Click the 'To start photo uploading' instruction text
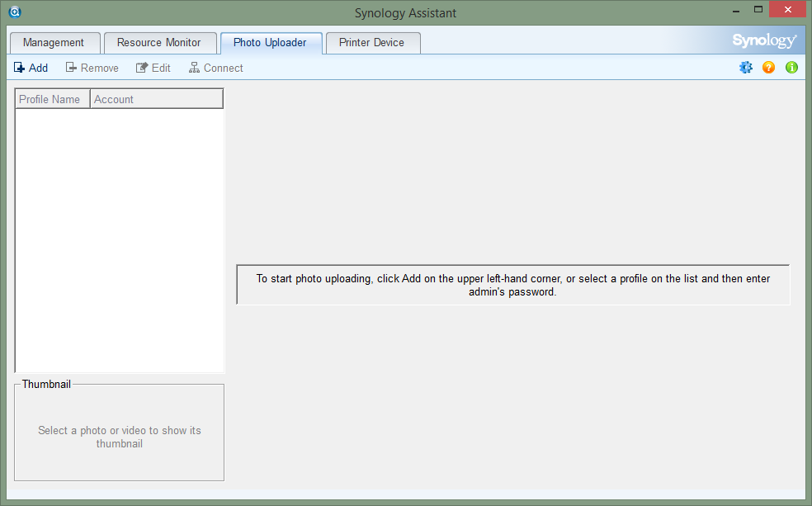 click(512, 286)
